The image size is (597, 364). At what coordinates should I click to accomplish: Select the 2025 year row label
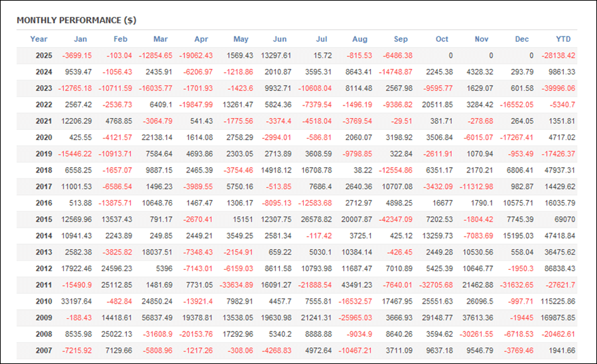pos(44,56)
